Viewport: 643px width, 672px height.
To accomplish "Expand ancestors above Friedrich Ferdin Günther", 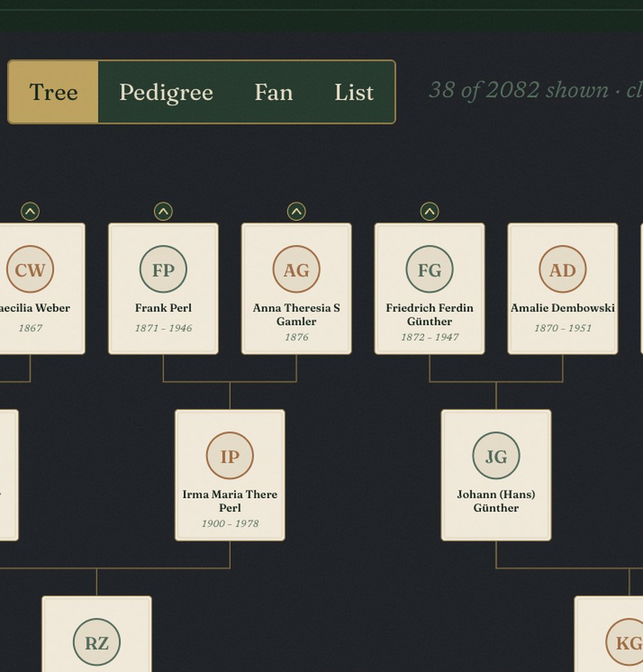I will 430,212.
